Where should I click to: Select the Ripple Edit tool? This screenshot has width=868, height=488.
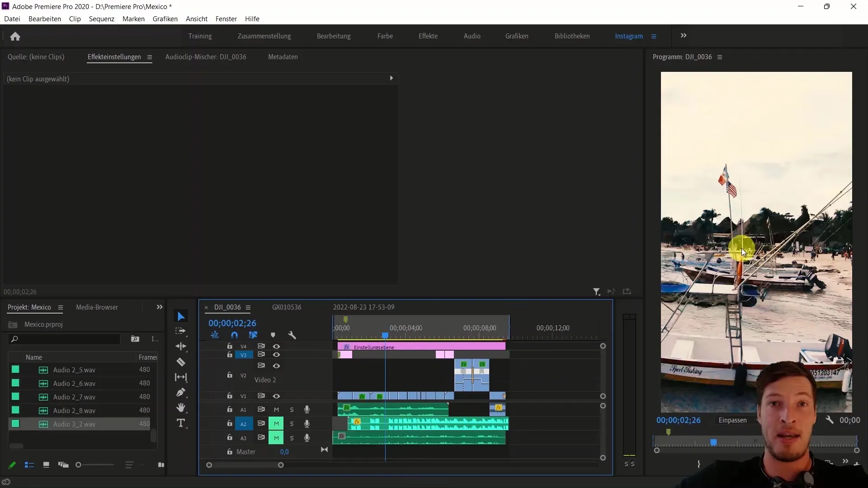click(181, 347)
